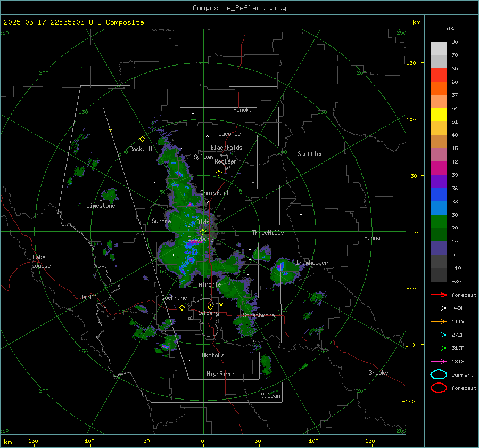Click the Drumheller town label
This screenshot has height=448, width=479.
coord(312,263)
